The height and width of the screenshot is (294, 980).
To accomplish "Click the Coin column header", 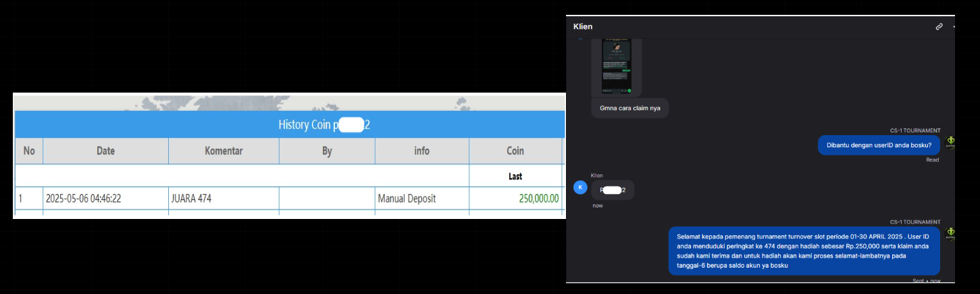I will click(515, 151).
